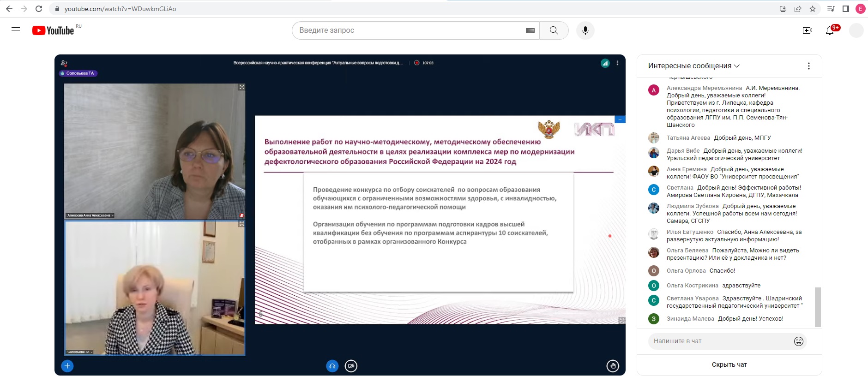Click the recording timer '107:03'
The width and height of the screenshot is (868, 376).
[428, 63]
